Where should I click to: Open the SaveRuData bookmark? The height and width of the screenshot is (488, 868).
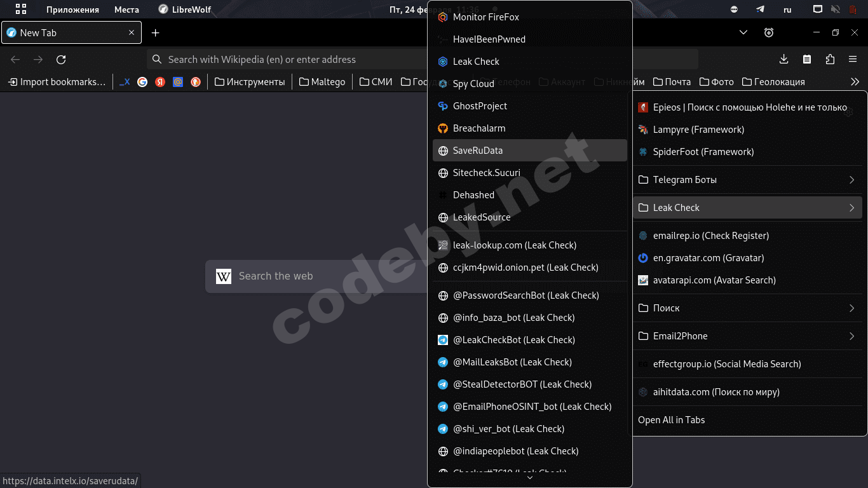pos(530,151)
